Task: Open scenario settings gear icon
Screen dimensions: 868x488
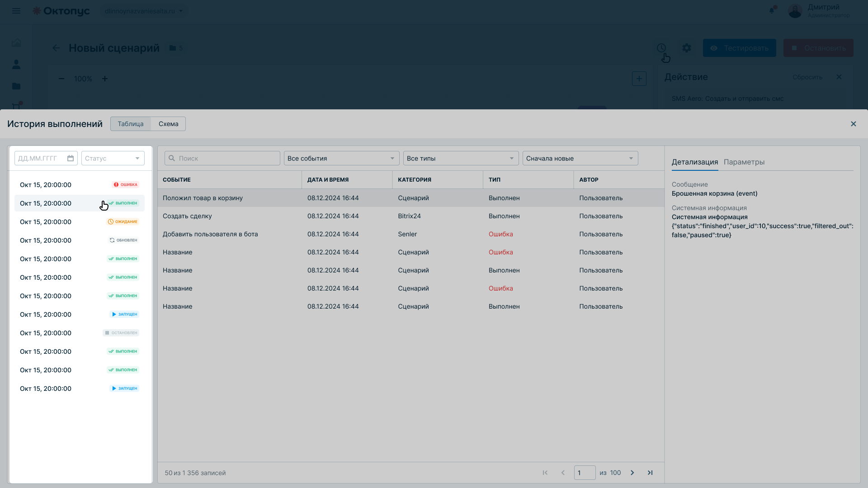Action: point(687,48)
